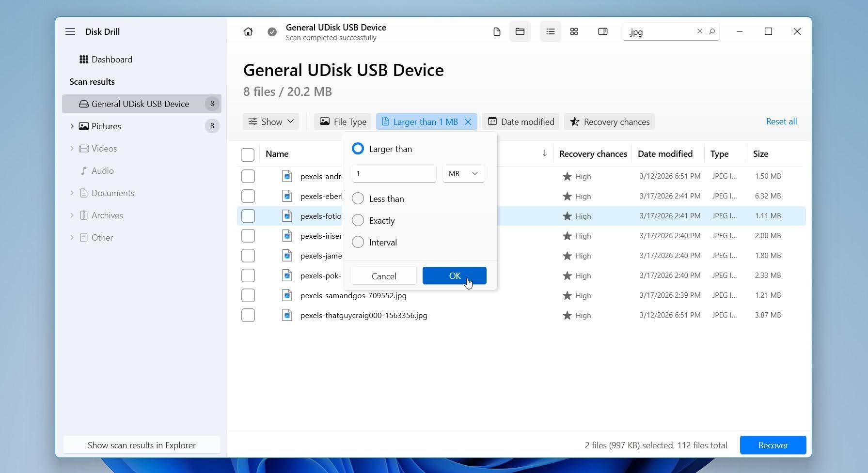868x473 pixels.
Task: Toggle the preview side panel icon
Action: tap(603, 31)
